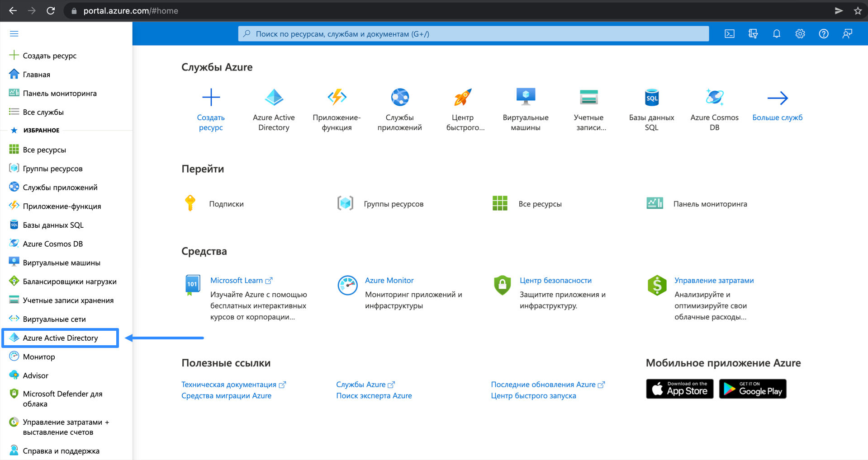Open the Microsoft Learn link

(x=242, y=281)
